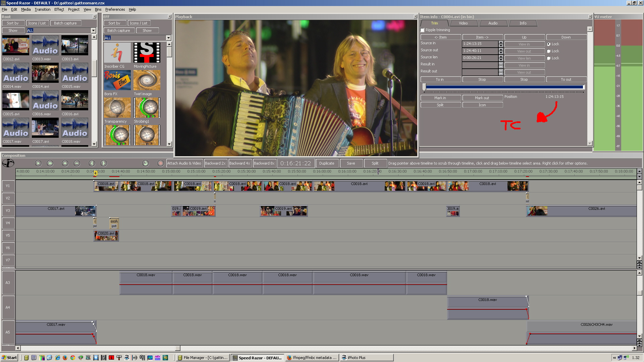Screen dimensions: 644x362
Task: Click the Duplicate button
Action: (x=326, y=163)
